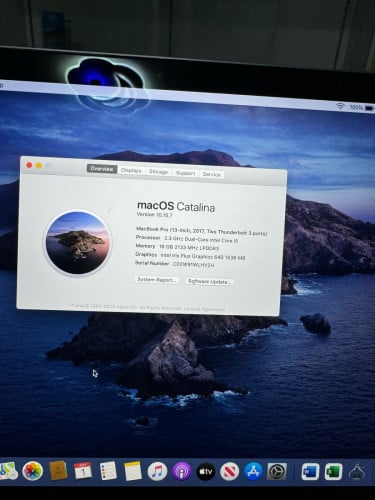Open Maps from the dock

click(7, 471)
